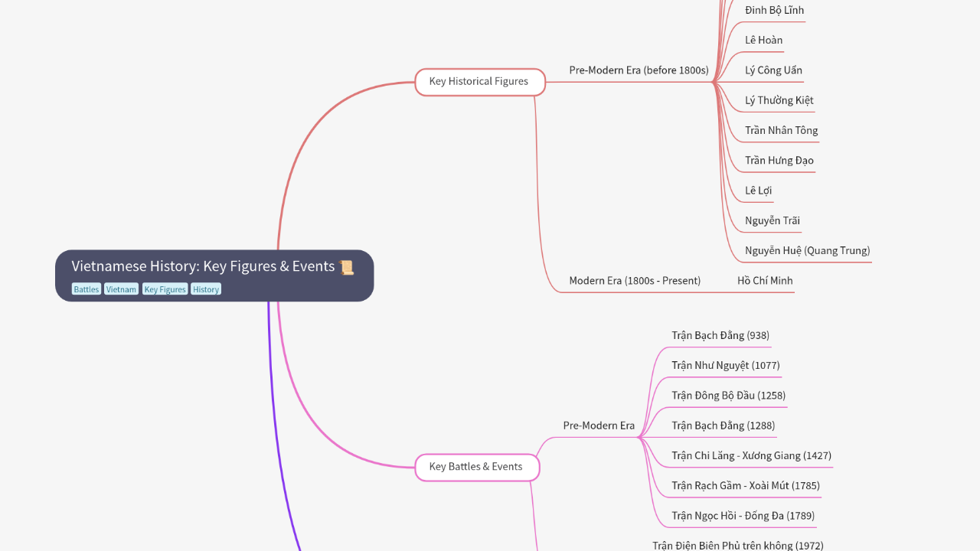Click the Nguyễn Huệ (Quang Trung) node
Image resolution: width=980 pixels, height=551 pixels.
point(807,250)
